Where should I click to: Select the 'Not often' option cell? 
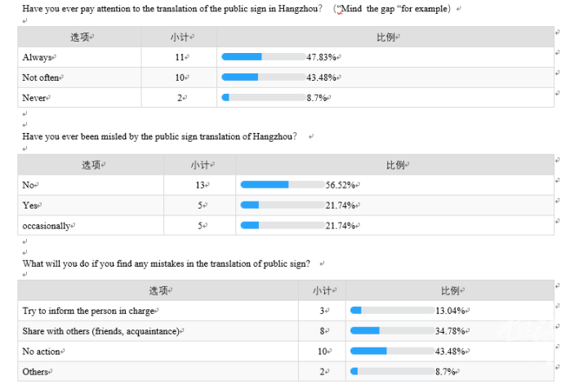tap(79, 77)
